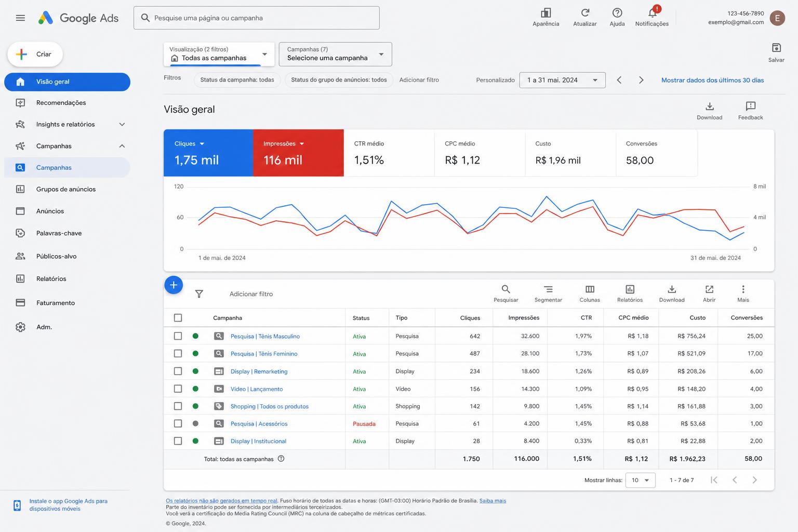Open Visualização Todas as campanhas dropdown
This screenshot has height=532, width=798.
(x=219, y=54)
